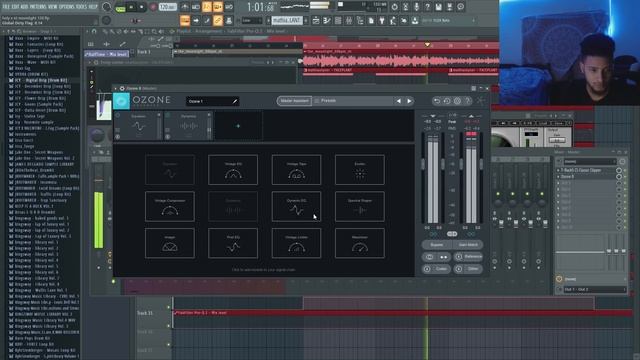This screenshot has height=360, width=640.
Task: Add the Spectral Shaper module
Action: click(360, 207)
